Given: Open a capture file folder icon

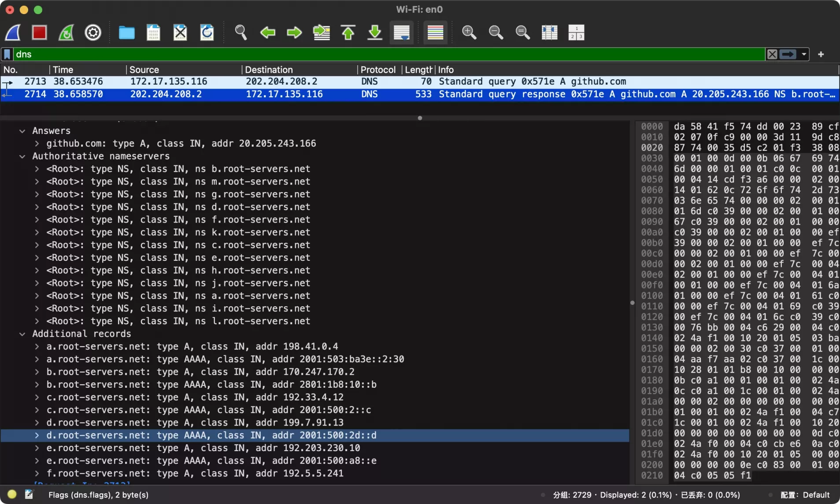Looking at the screenshot, I should click(x=127, y=33).
